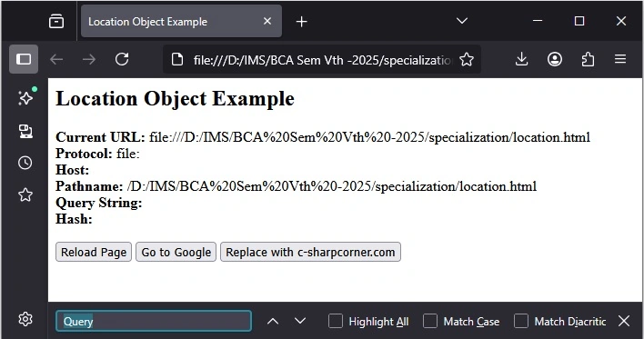Close the find bar
The height and width of the screenshot is (339, 644).
coord(624,321)
